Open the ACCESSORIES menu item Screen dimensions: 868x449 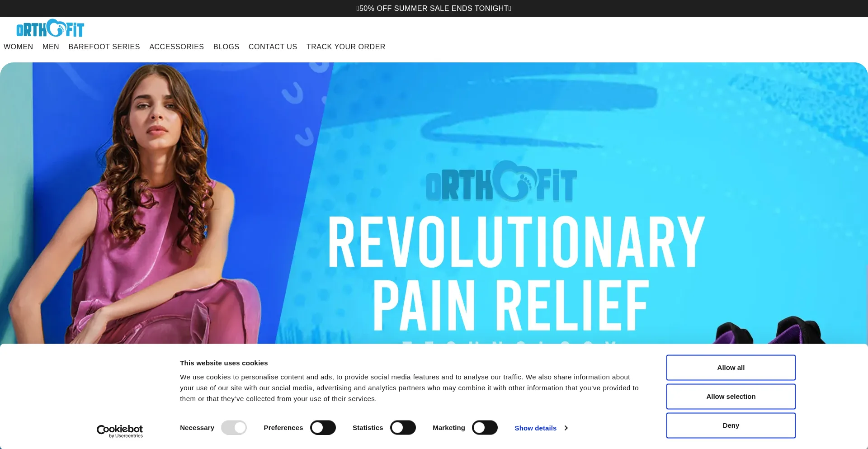(x=177, y=47)
